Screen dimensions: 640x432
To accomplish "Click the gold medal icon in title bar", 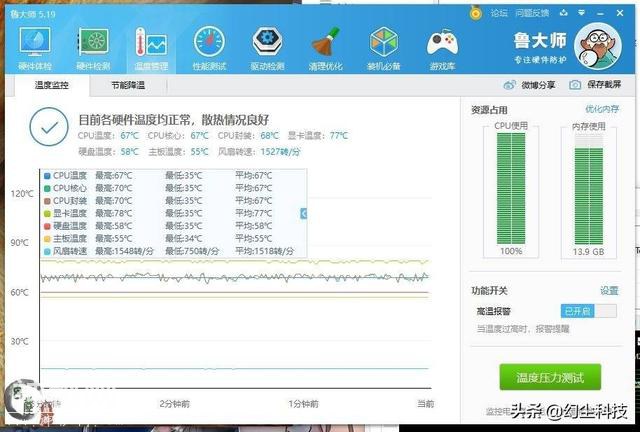I will (476, 12).
